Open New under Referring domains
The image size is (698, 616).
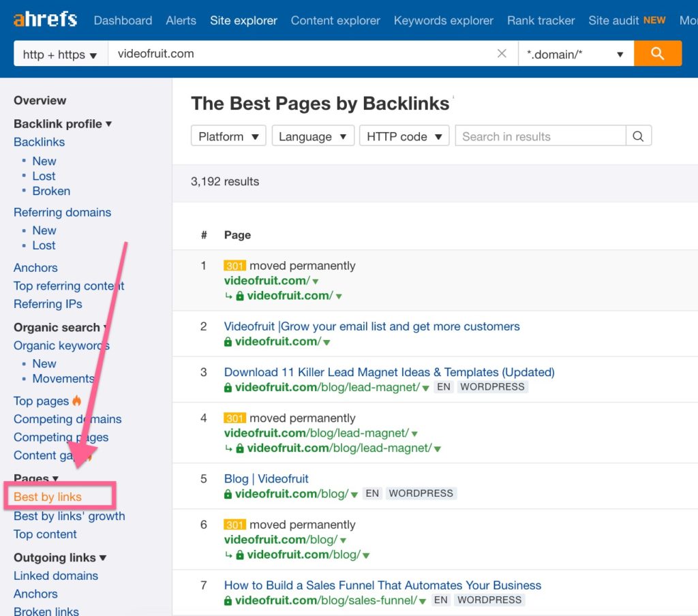(44, 230)
